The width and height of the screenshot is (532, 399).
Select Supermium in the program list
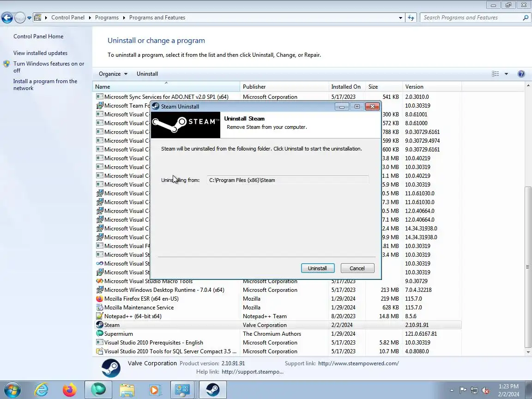(278, 333)
